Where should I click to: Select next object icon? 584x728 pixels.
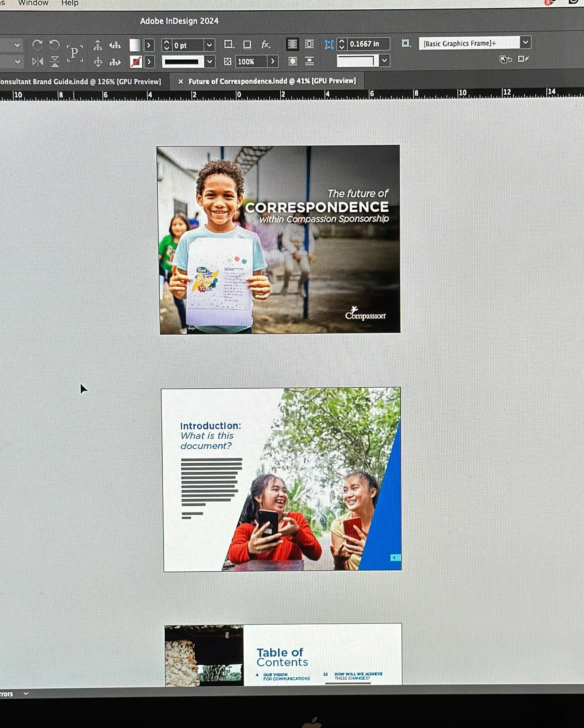115,62
